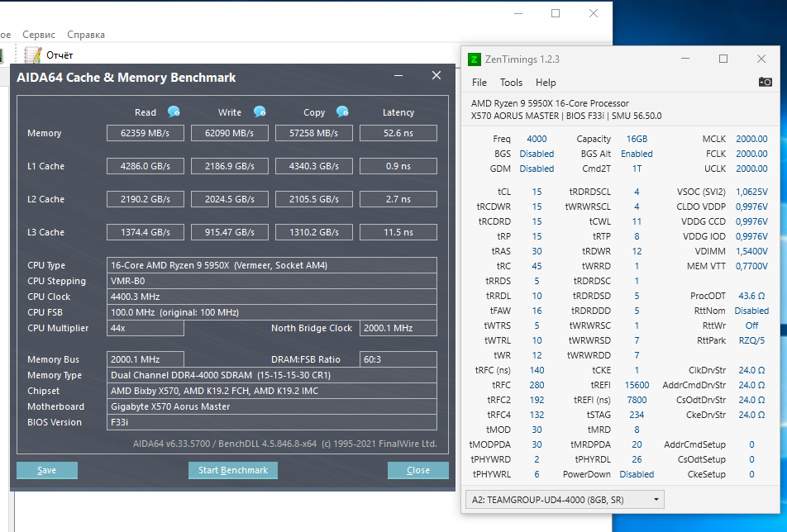Click the Memory Latency 52.6 ns value

tap(398, 133)
